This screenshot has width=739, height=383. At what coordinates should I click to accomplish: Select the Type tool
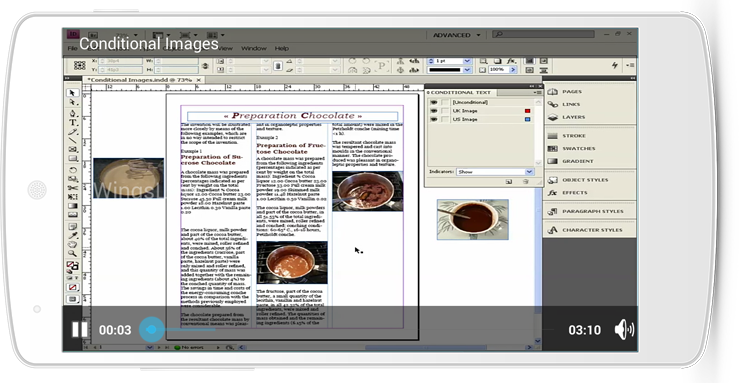[x=72, y=122]
